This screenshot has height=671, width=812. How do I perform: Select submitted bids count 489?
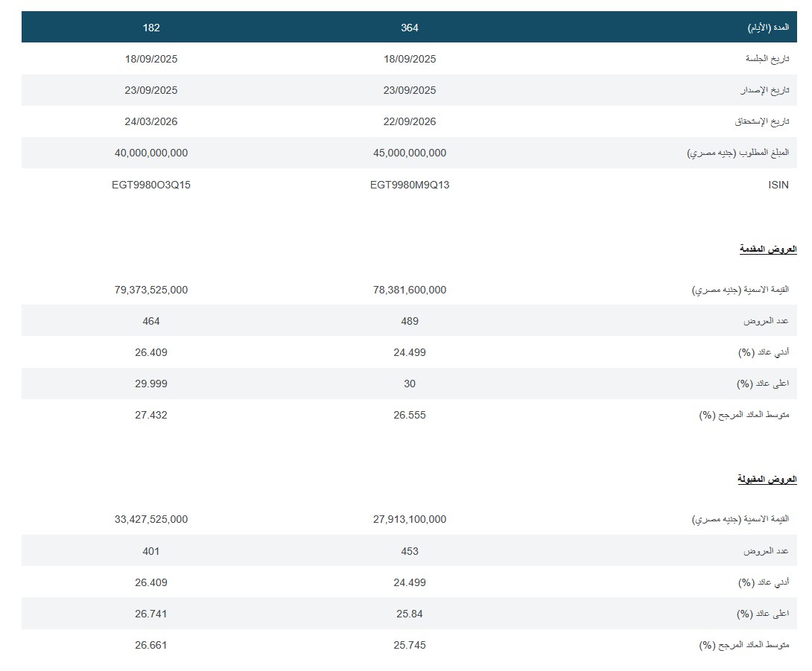[410, 322]
